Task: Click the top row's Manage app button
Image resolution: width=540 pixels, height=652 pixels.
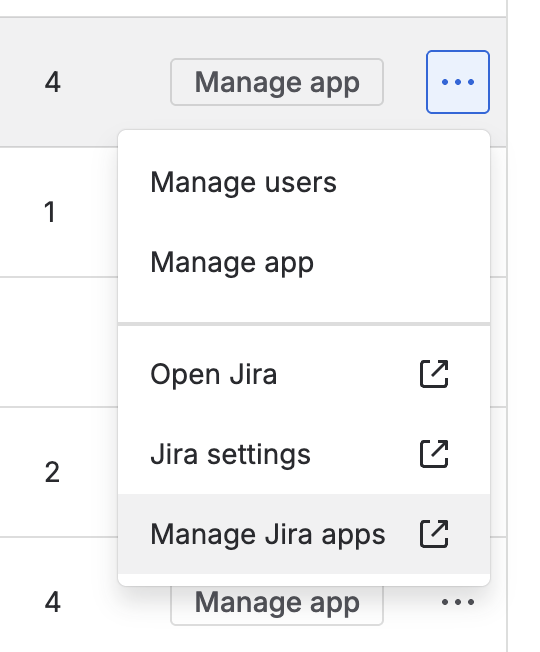Action: 277,82
